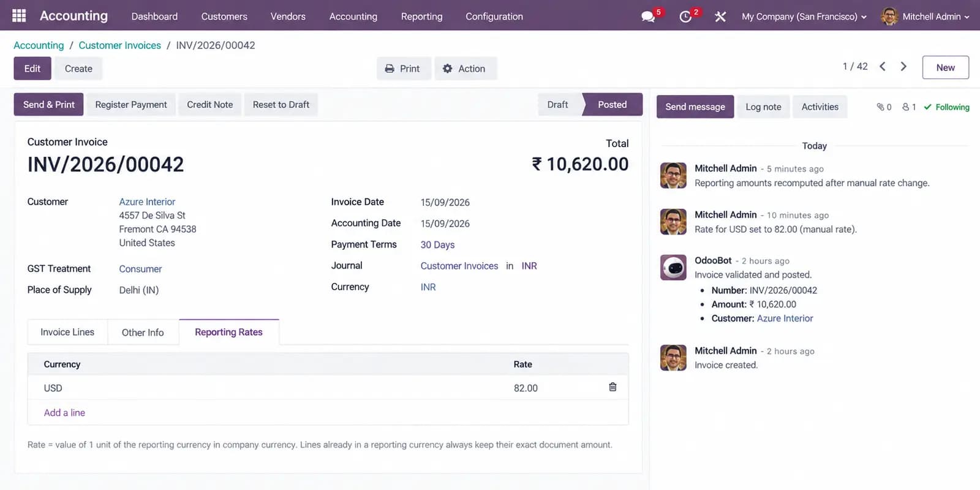980x490 pixels.
Task: Open the Print dropdown
Action: click(403, 69)
